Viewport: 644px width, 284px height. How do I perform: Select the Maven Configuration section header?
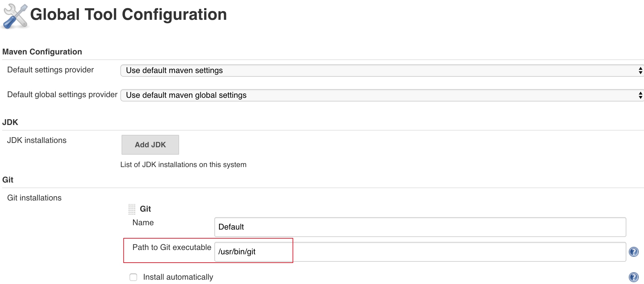point(42,52)
